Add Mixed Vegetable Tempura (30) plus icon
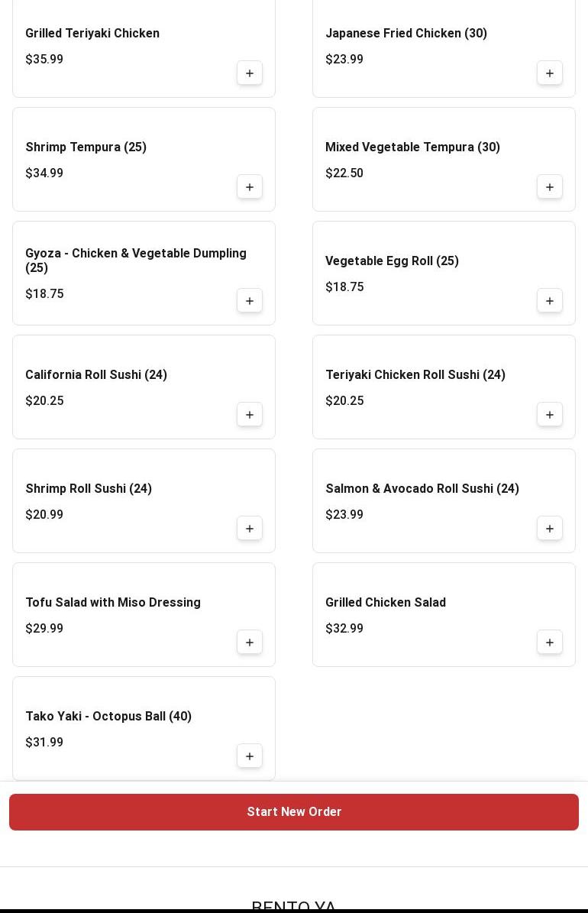This screenshot has height=913, width=588. (549, 187)
